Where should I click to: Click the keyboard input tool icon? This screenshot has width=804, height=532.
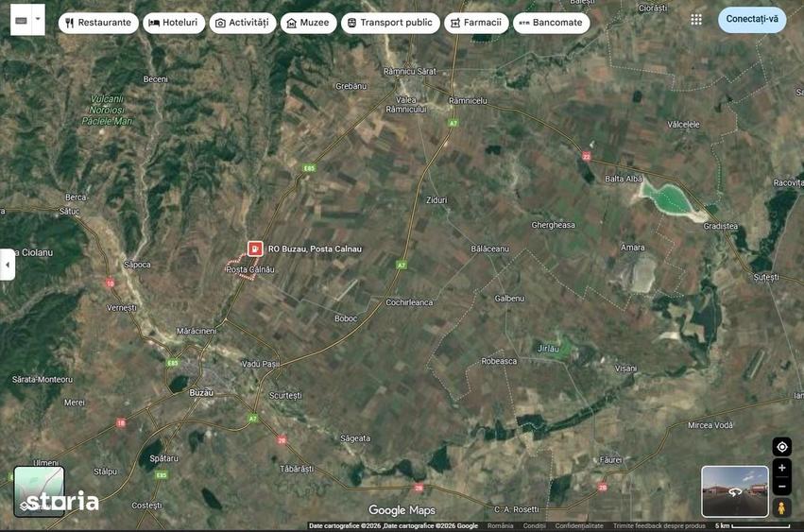click(x=21, y=20)
